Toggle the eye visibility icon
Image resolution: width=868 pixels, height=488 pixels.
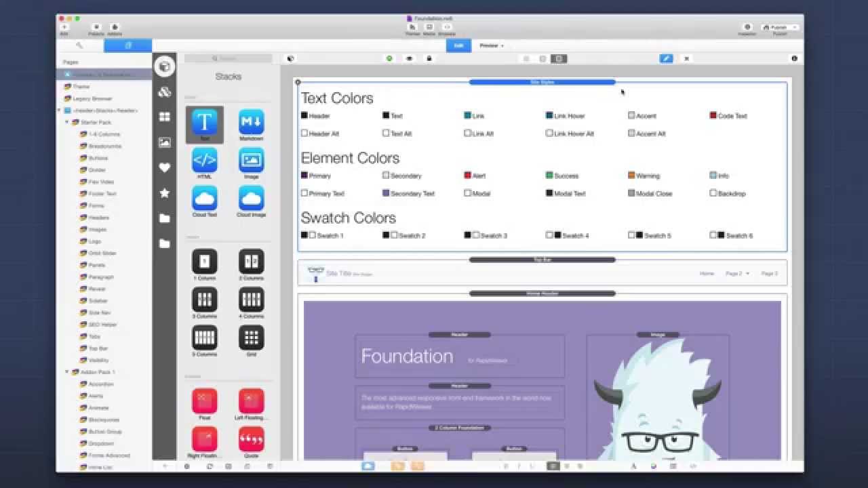(x=409, y=58)
